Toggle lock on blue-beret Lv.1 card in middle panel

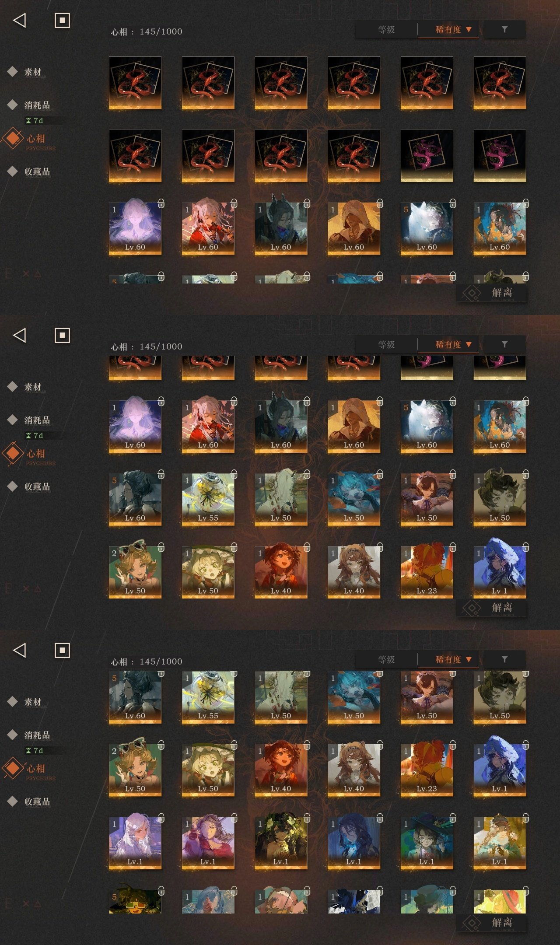click(526, 547)
